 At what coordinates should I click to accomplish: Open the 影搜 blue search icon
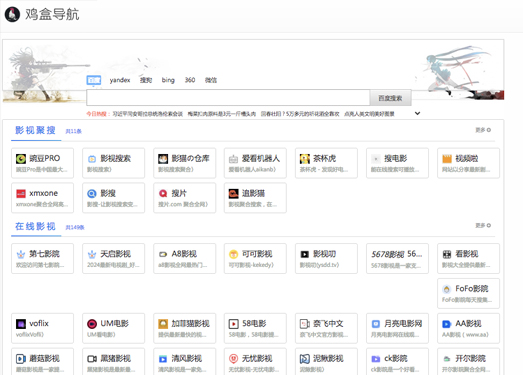92,194
